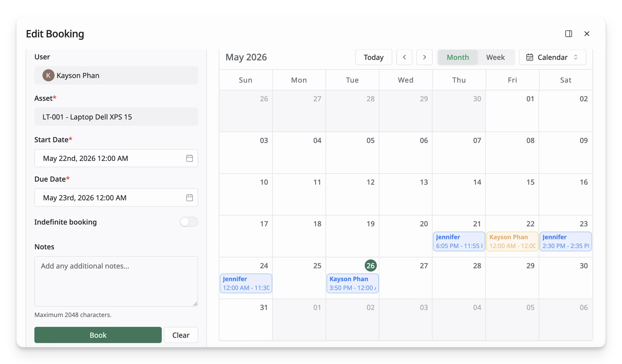This screenshot has height=364, width=622.
Task: Open Kayson Phan's booking on May 26
Action: point(352,283)
